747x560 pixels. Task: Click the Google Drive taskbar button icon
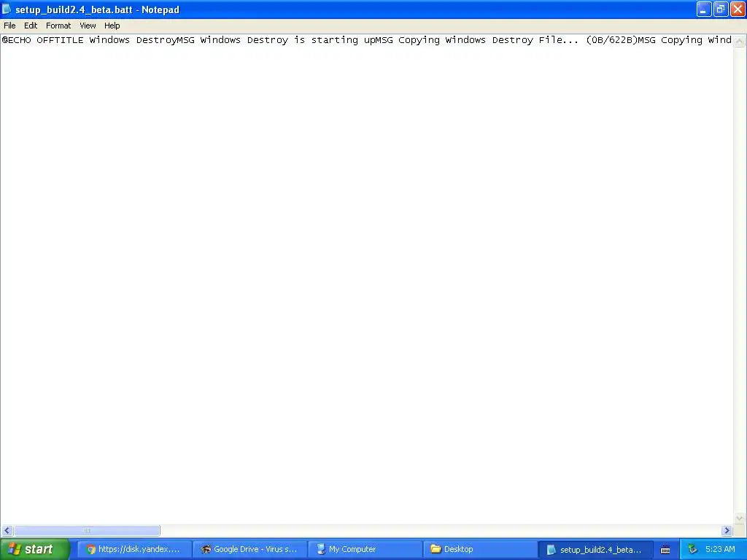pyautogui.click(x=206, y=549)
